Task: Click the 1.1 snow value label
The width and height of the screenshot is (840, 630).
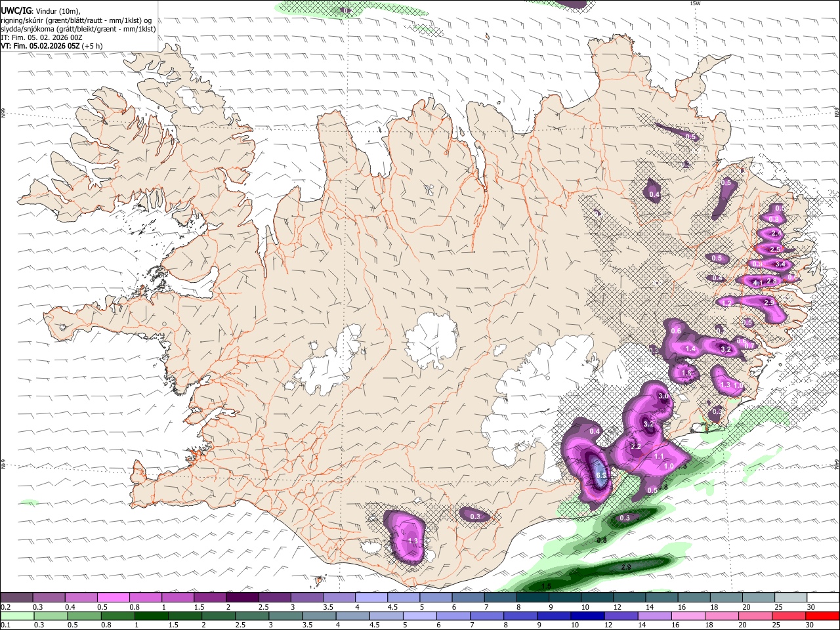Action: pos(660,456)
